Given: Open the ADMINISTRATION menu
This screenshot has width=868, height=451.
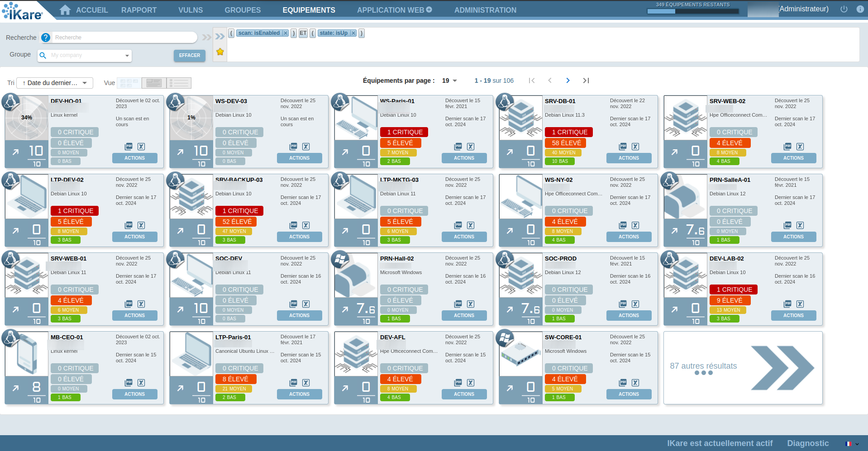Looking at the screenshot, I should 485,10.
